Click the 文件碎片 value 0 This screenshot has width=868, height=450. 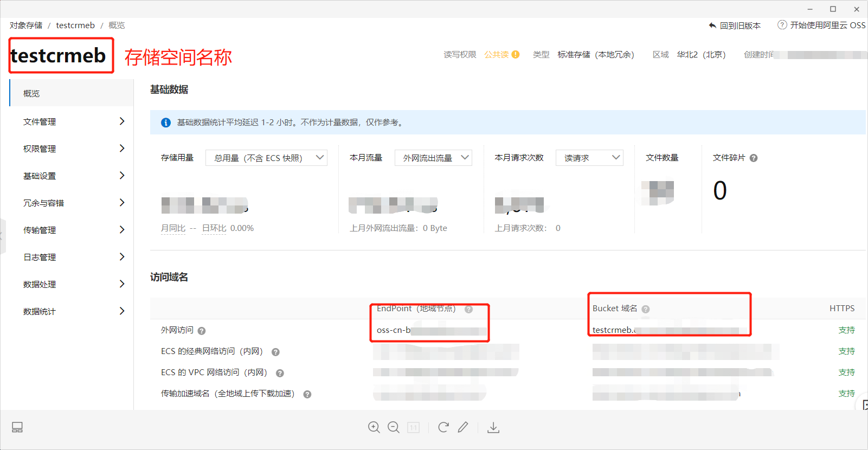click(720, 190)
